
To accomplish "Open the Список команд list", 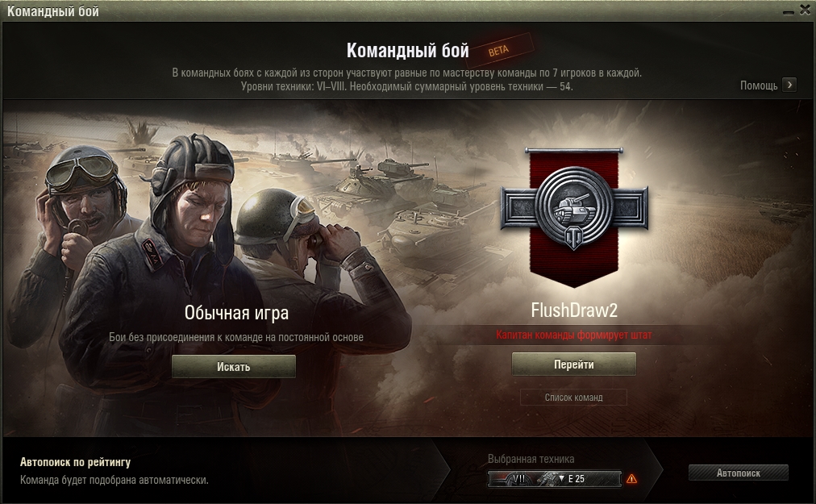I will 573,398.
